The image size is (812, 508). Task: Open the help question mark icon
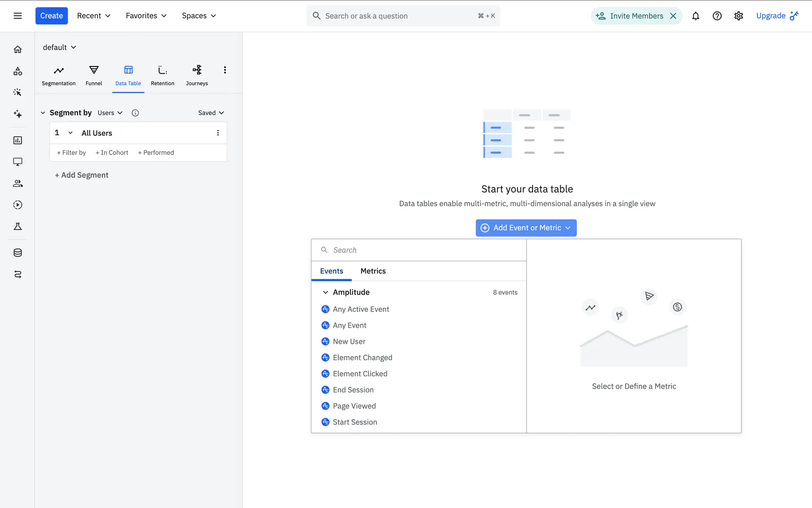(x=717, y=16)
